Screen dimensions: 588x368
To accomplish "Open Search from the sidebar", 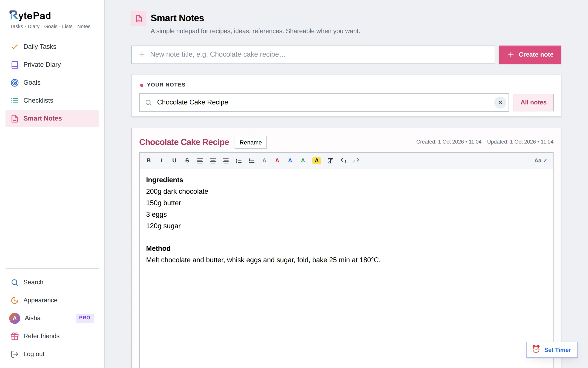I will tap(52, 282).
